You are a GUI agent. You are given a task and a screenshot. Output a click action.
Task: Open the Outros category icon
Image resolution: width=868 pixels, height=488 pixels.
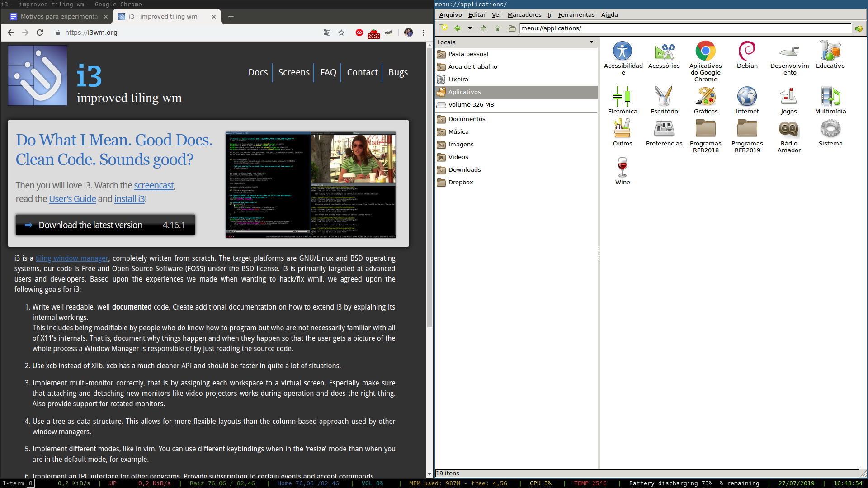click(x=623, y=129)
